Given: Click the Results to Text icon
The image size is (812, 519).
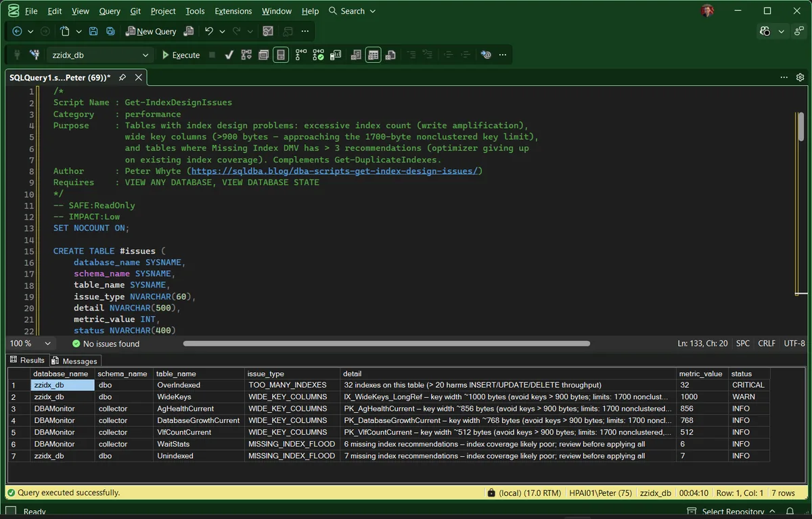Looking at the screenshot, I should [x=356, y=55].
